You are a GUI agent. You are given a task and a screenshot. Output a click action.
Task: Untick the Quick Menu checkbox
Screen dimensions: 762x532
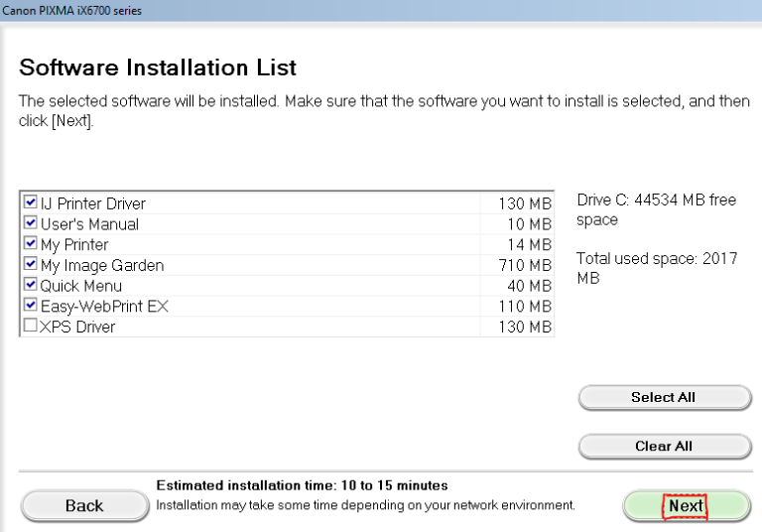click(x=31, y=285)
